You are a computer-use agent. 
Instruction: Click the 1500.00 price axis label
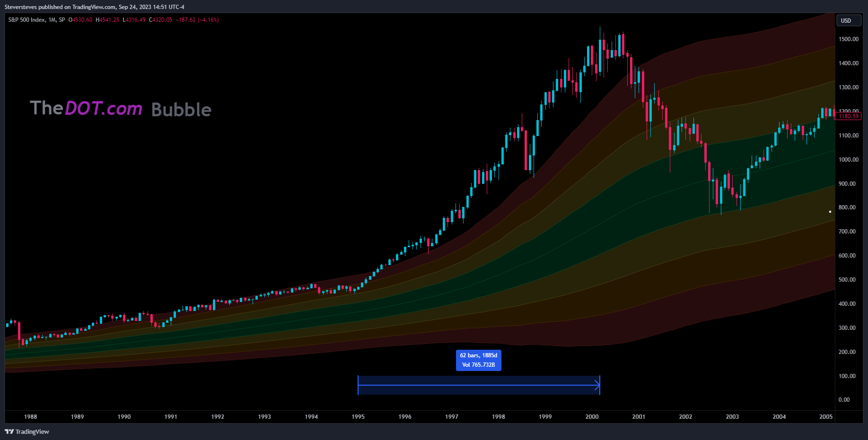(849, 39)
